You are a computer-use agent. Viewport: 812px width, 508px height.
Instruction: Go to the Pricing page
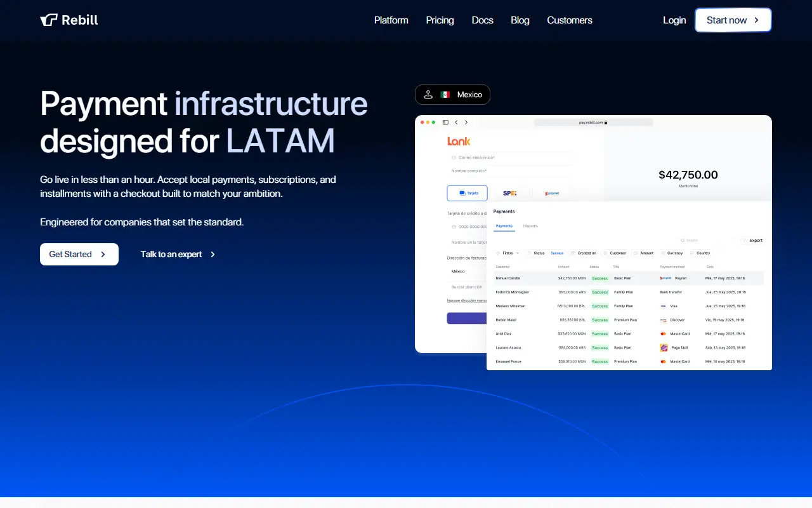[440, 20]
